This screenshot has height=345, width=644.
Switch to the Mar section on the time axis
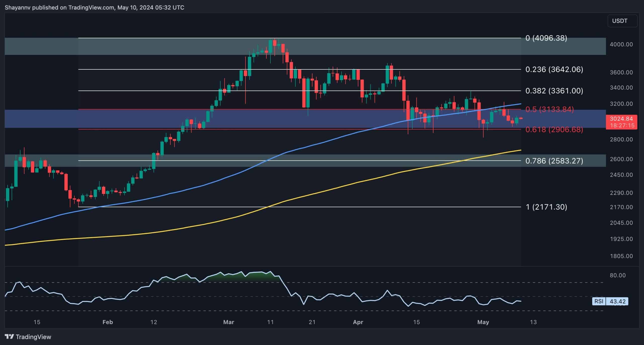point(229,322)
